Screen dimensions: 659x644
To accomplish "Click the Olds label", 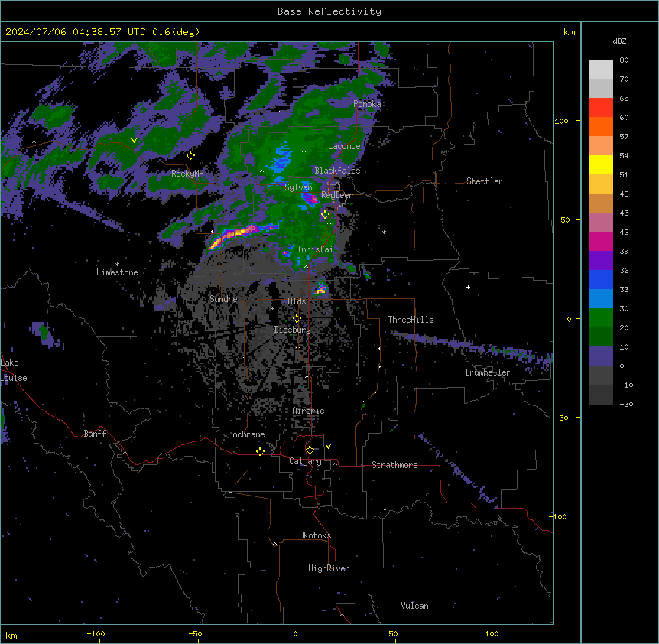I will click(297, 301).
